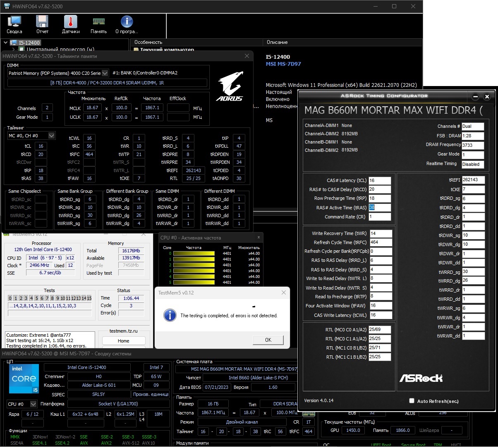Image resolution: width=498 pixels, height=448 pixels.
Task: Open the Отчет report toolbar icon
Action: (42, 24)
